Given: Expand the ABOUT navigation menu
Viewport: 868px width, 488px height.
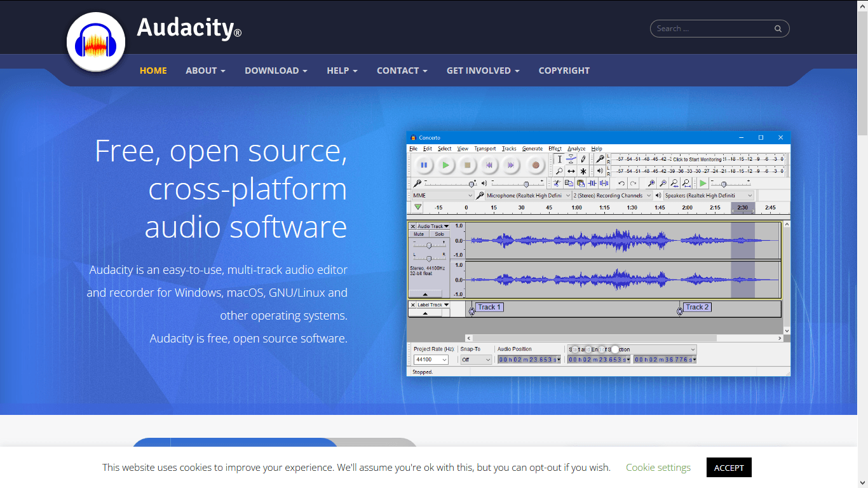Looking at the screenshot, I should click(205, 71).
